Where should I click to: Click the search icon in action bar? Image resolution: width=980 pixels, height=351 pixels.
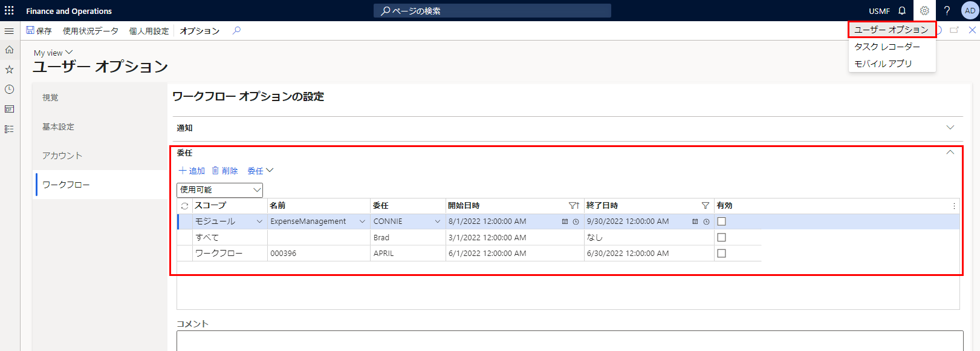click(236, 30)
